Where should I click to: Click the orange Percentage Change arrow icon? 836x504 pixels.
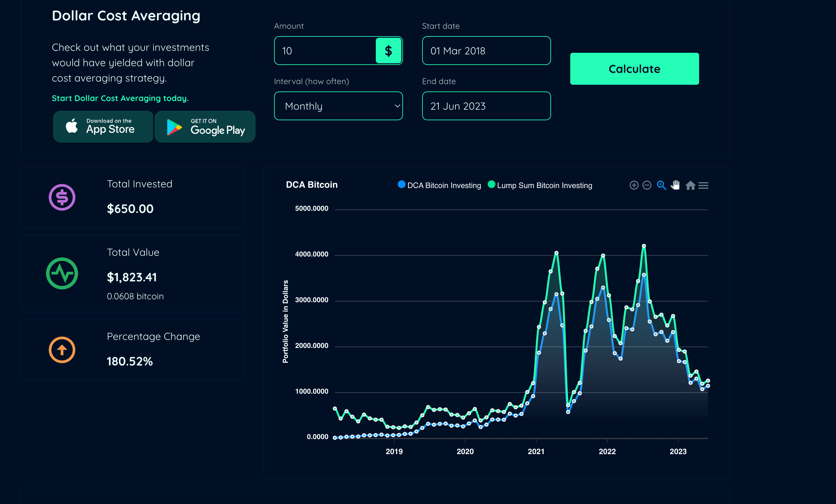[x=62, y=350]
